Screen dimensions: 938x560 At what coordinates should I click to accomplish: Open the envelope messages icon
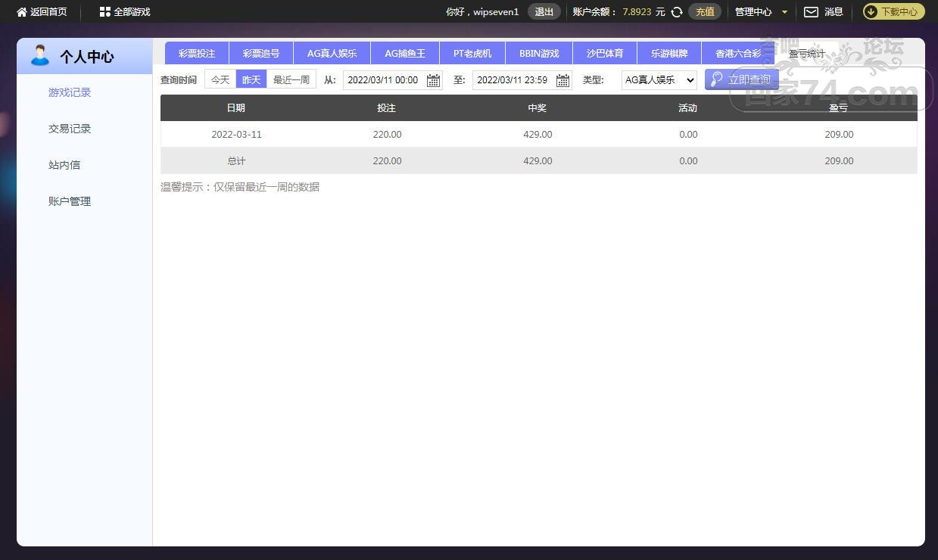coord(811,12)
